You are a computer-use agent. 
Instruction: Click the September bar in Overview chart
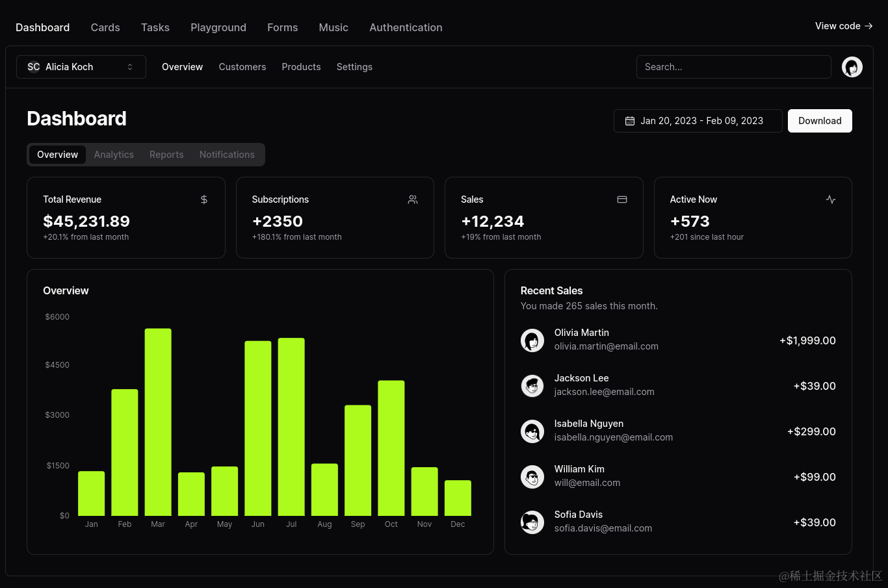(x=358, y=461)
